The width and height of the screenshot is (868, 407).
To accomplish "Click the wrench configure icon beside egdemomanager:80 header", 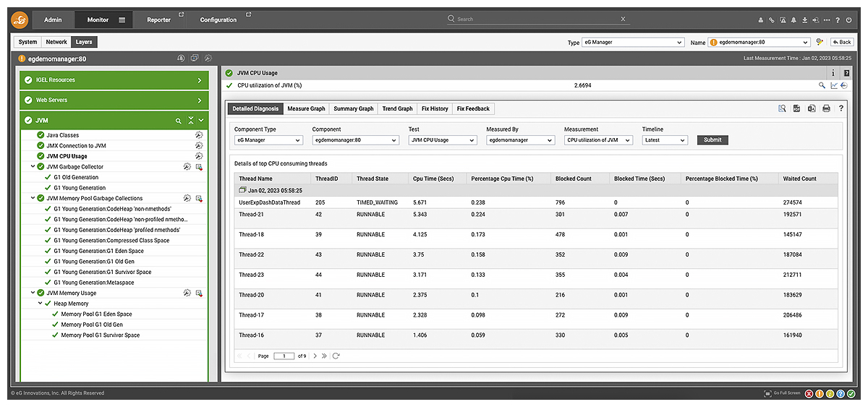I will pyautogui.click(x=208, y=59).
